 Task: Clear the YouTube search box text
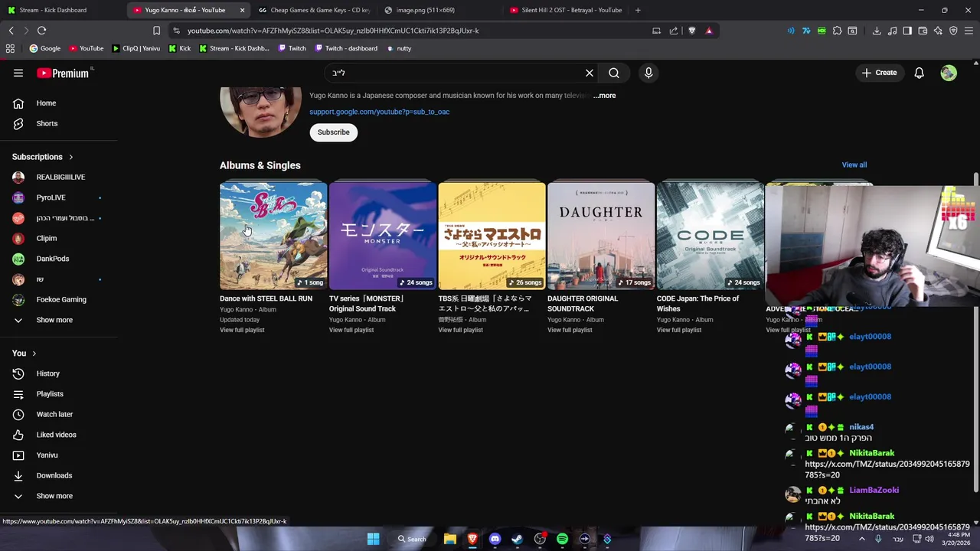[x=590, y=73]
